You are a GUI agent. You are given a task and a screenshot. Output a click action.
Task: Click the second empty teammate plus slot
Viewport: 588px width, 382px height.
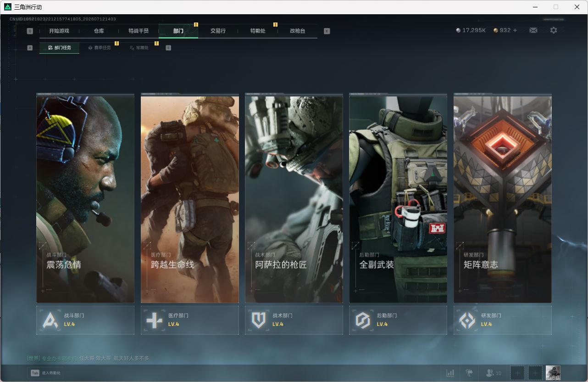[535, 373]
